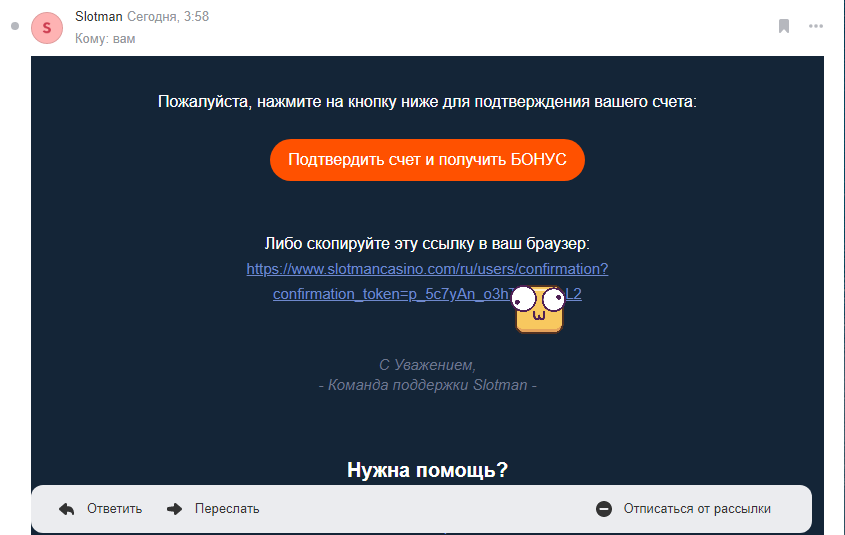Click the Пожалуйста, нажмите на кнопку sentence
This screenshot has width=845, height=535.
click(x=427, y=102)
